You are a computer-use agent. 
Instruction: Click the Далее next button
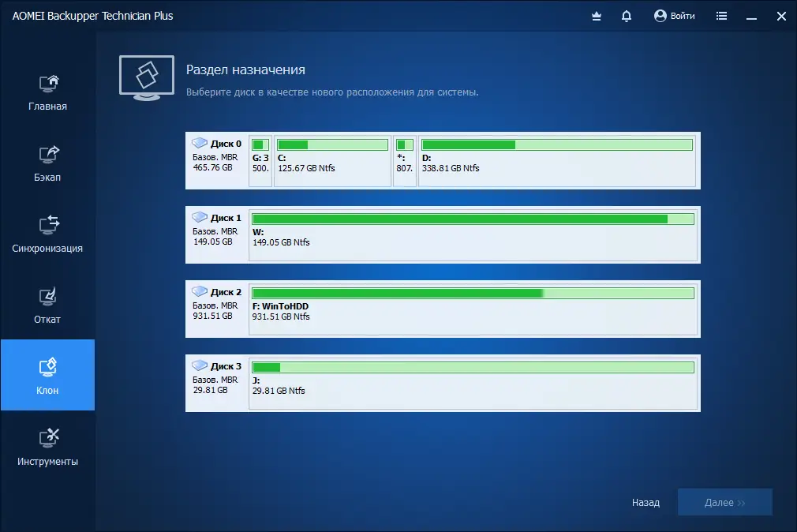coord(725,503)
